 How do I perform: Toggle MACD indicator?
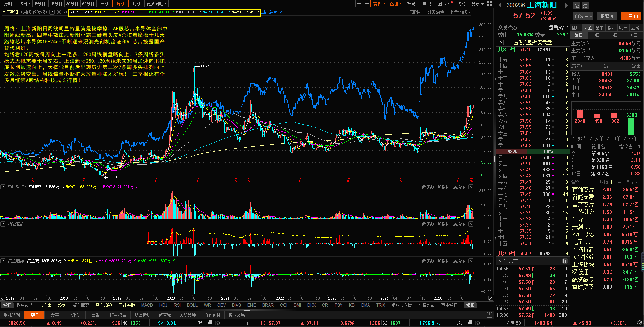147,305
